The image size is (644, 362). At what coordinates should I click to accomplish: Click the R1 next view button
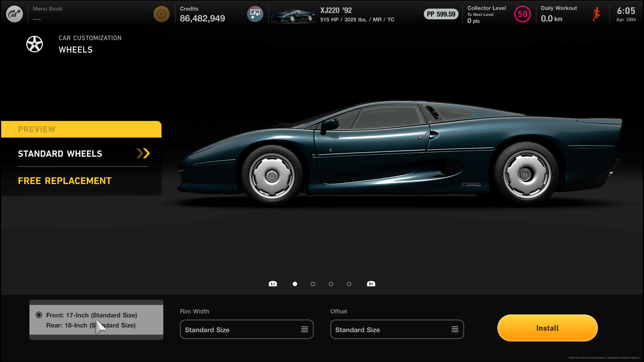(371, 284)
